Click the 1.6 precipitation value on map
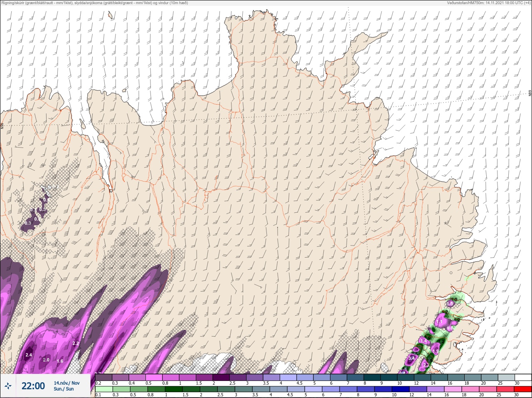532x398 pixels. (x=60, y=361)
